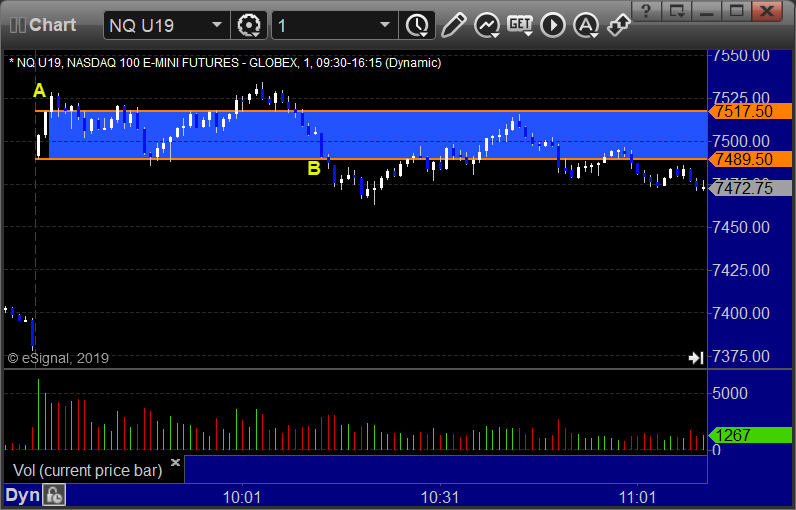Toggle the lock icon next to Dyn
The image size is (796, 510).
point(54,495)
